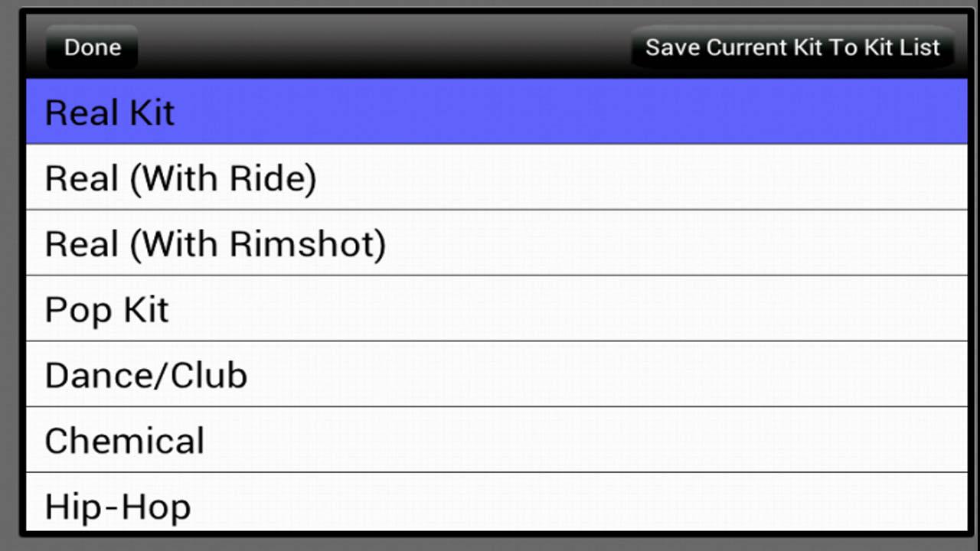The image size is (980, 551).
Task: Choose the Real (With Ride) kit
Action: point(496,178)
